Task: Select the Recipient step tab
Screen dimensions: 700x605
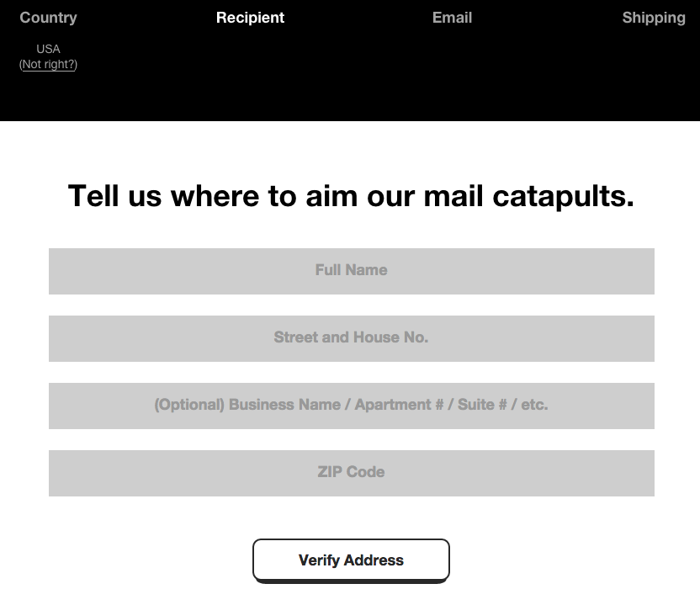Action: [250, 18]
